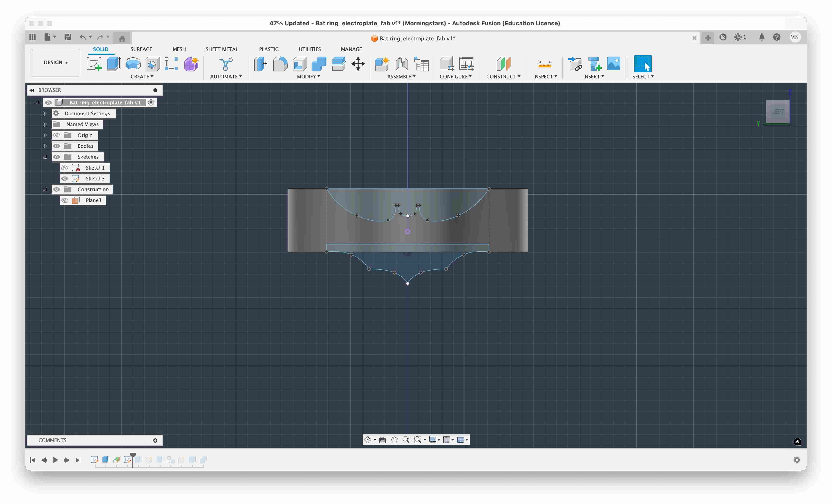Toggle root component visibility eye
Viewport: 832px width, 504px height.
[x=48, y=102]
